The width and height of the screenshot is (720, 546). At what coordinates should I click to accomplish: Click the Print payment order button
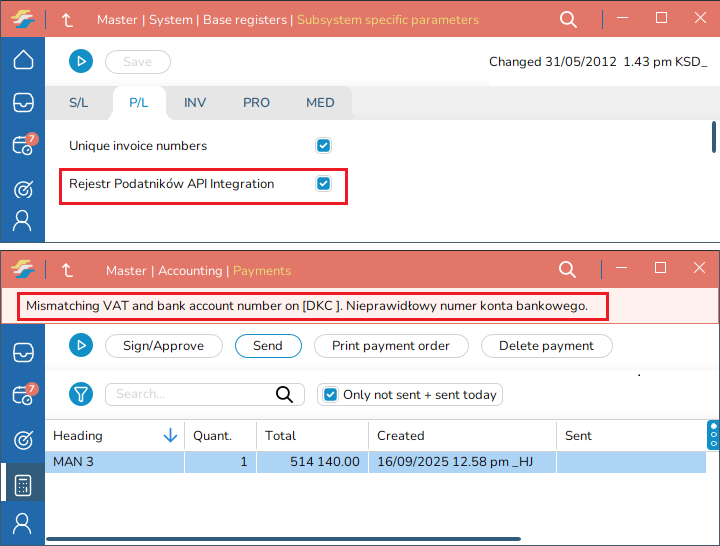click(390, 346)
